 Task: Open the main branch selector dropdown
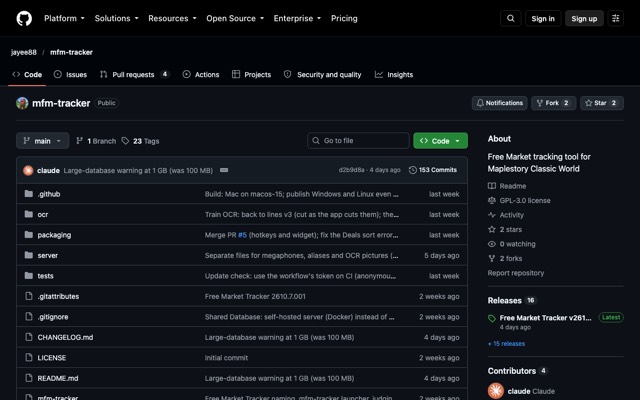(42, 141)
